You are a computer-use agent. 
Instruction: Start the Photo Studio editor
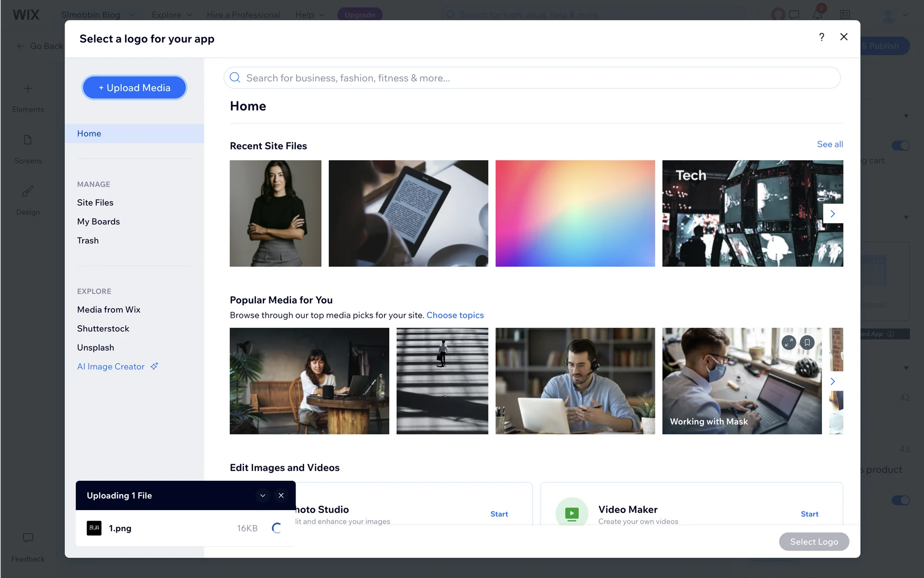pos(499,514)
